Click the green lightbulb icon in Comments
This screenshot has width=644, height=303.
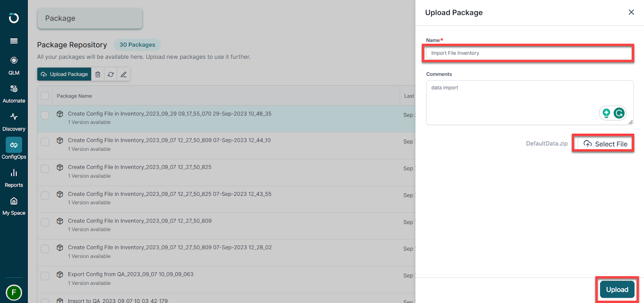[606, 113]
